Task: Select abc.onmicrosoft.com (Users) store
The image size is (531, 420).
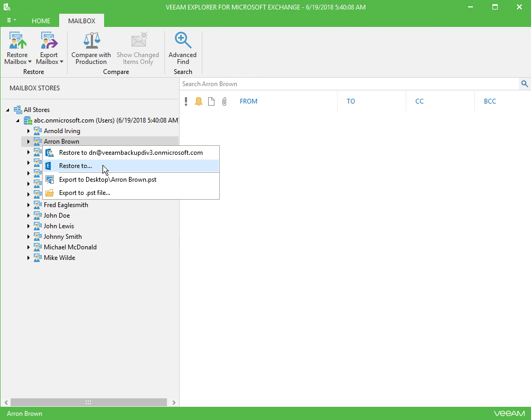Action: point(106,120)
